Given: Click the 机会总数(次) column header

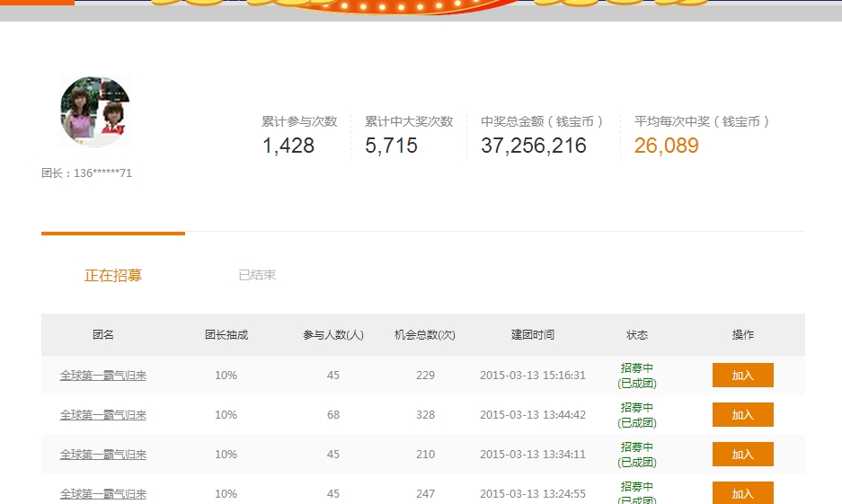Looking at the screenshot, I should coord(425,335).
